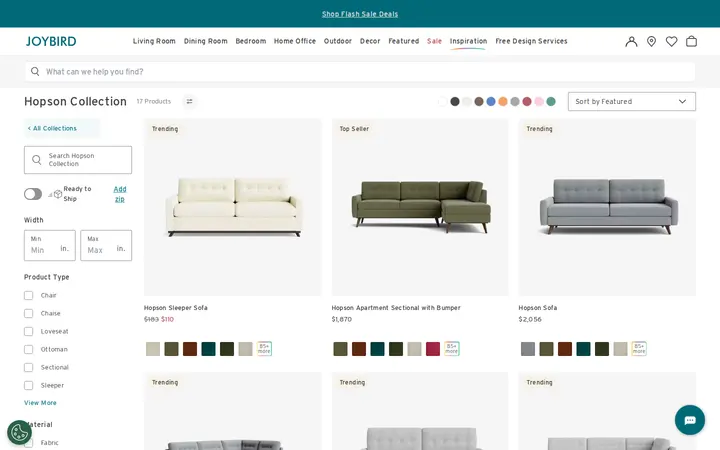Filter by the pink color dot
Screen dimensions: 720x450
point(539,101)
